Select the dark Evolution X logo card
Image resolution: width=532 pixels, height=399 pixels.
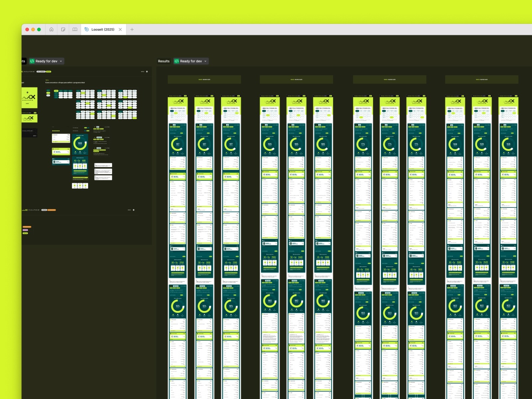click(x=30, y=132)
